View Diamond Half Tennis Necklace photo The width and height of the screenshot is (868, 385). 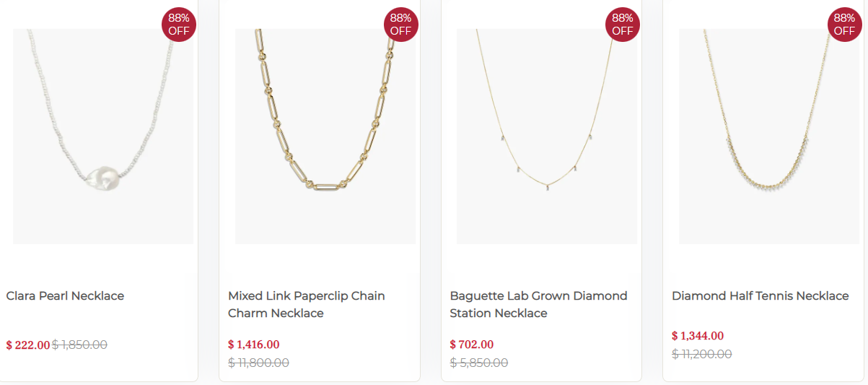click(768, 137)
